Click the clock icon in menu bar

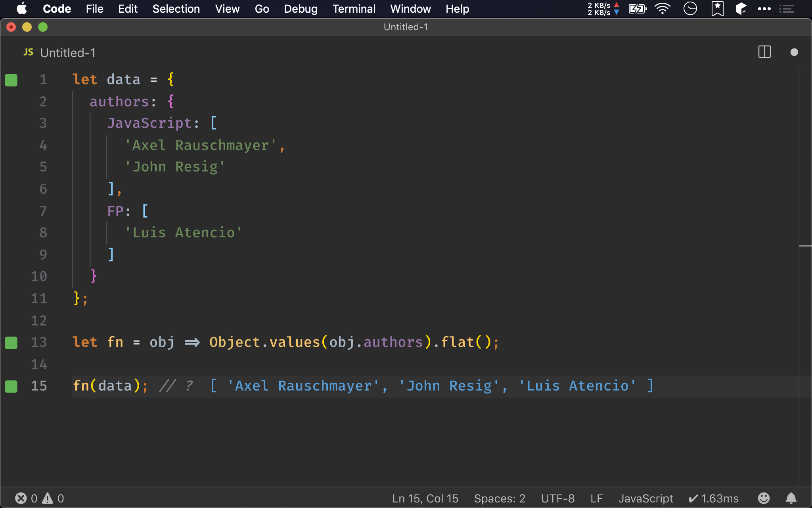click(690, 9)
